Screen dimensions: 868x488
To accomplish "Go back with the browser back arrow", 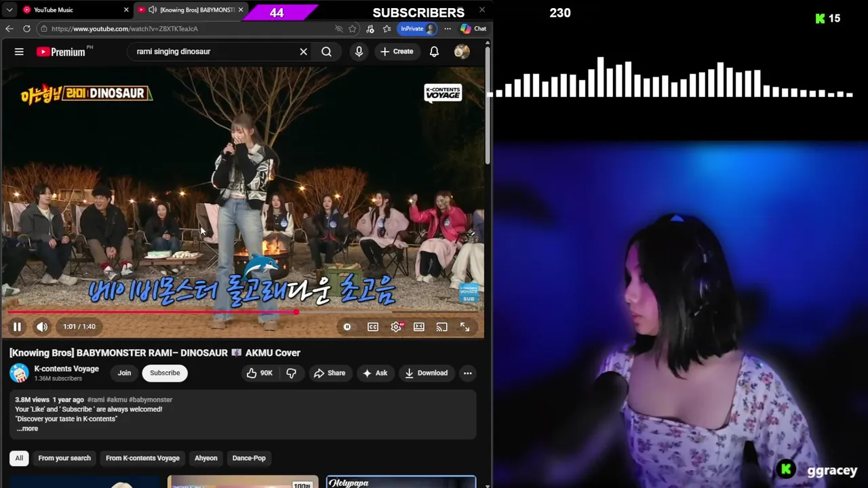I will 9,28.
